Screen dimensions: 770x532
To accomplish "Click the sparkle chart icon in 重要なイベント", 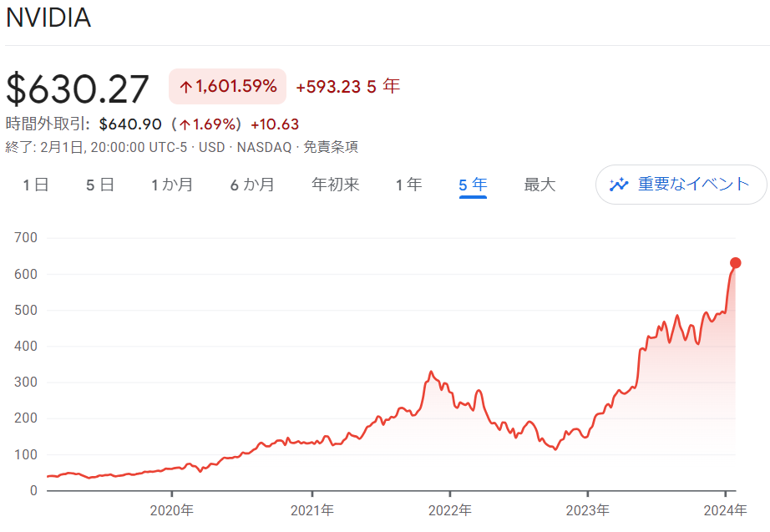I will [x=619, y=185].
